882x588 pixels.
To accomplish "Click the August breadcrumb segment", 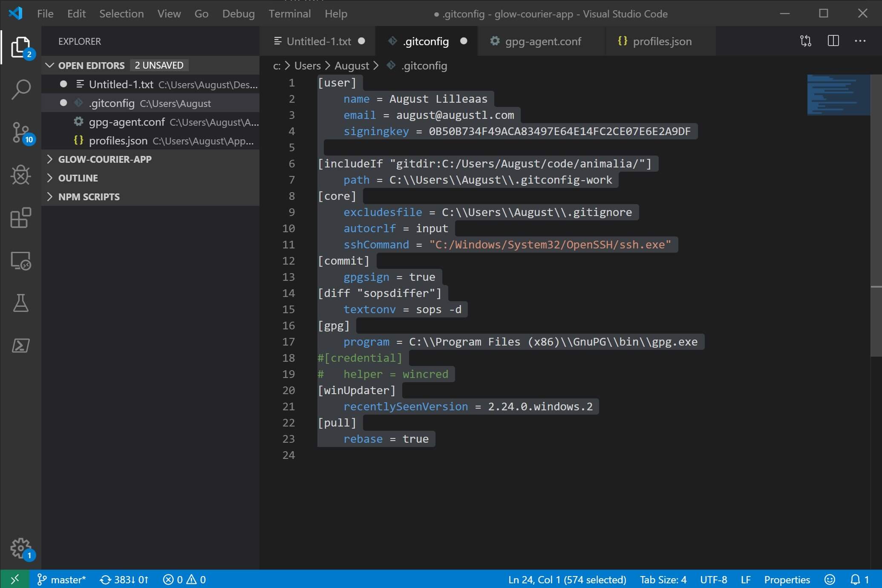I will [352, 66].
